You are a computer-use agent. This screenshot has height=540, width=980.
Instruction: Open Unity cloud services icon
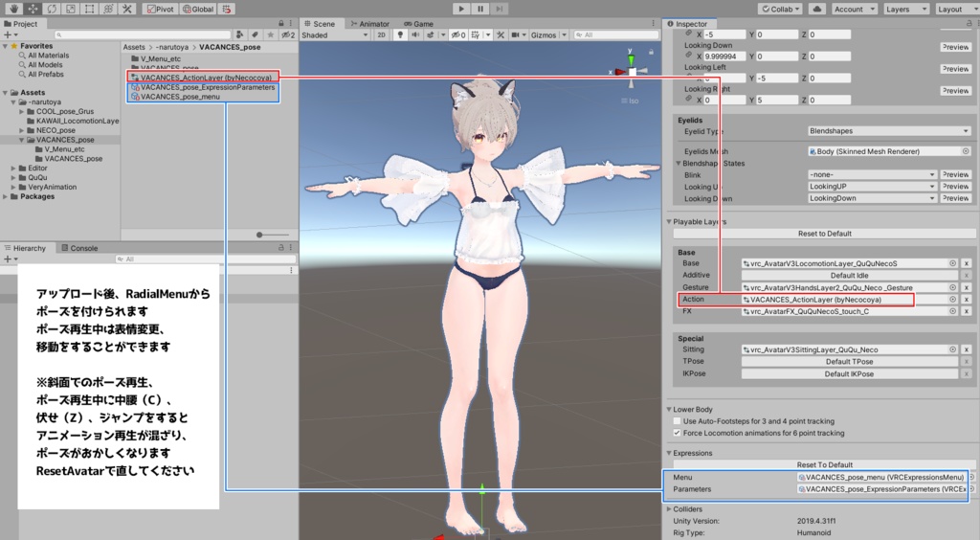(817, 9)
